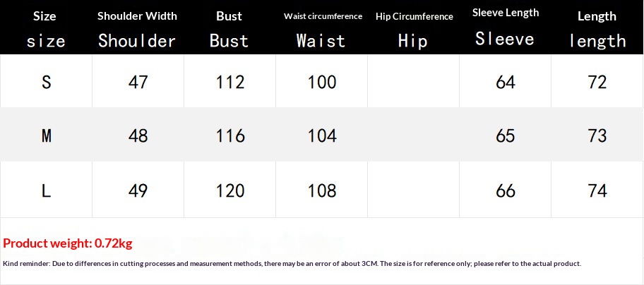Click shoulder value 49 in L row
644x285 pixels.
point(138,190)
